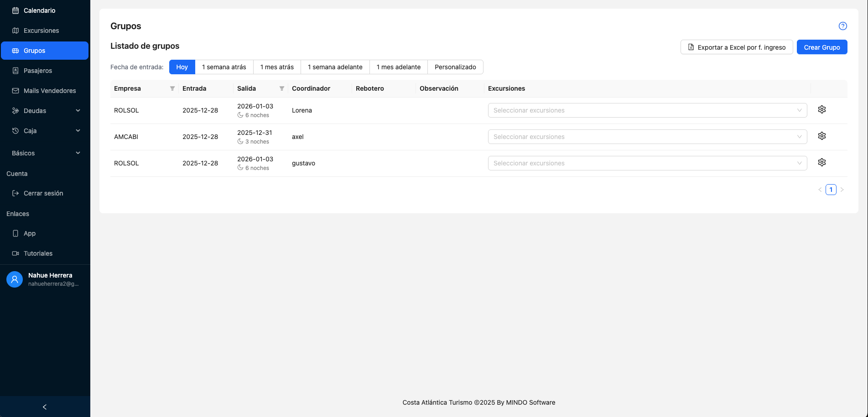Click the settings gear for gustavo's group
Image resolution: width=868 pixels, height=417 pixels.
pyautogui.click(x=821, y=163)
